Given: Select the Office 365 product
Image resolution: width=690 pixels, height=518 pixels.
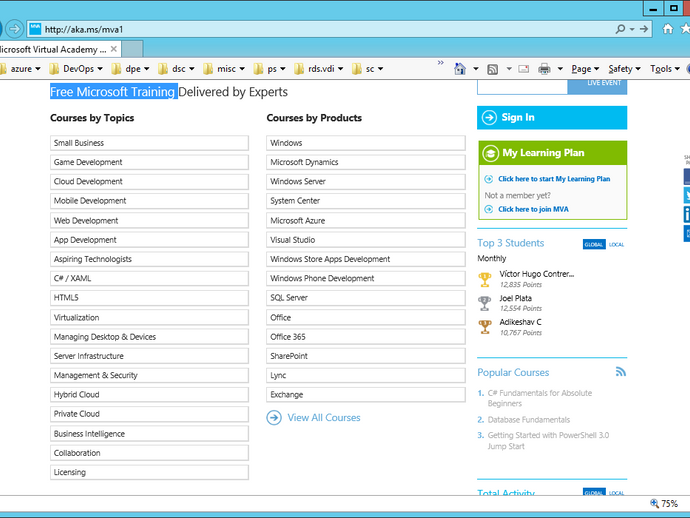Looking at the screenshot, I should pyautogui.click(x=366, y=337).
